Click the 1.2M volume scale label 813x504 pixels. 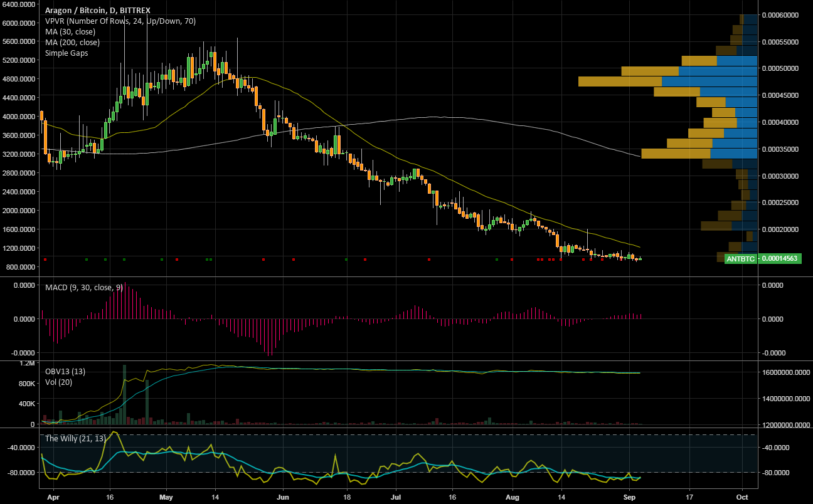coord(26,364)
